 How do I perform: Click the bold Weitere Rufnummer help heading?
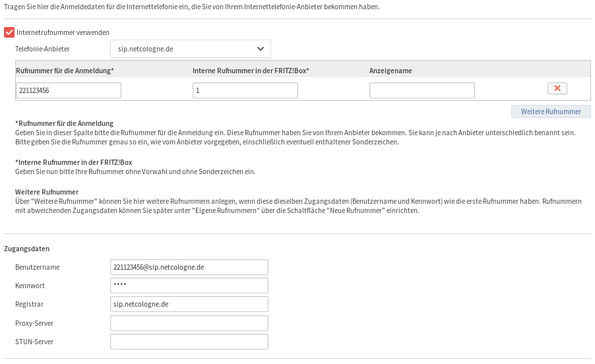click(x=47, y=192)
